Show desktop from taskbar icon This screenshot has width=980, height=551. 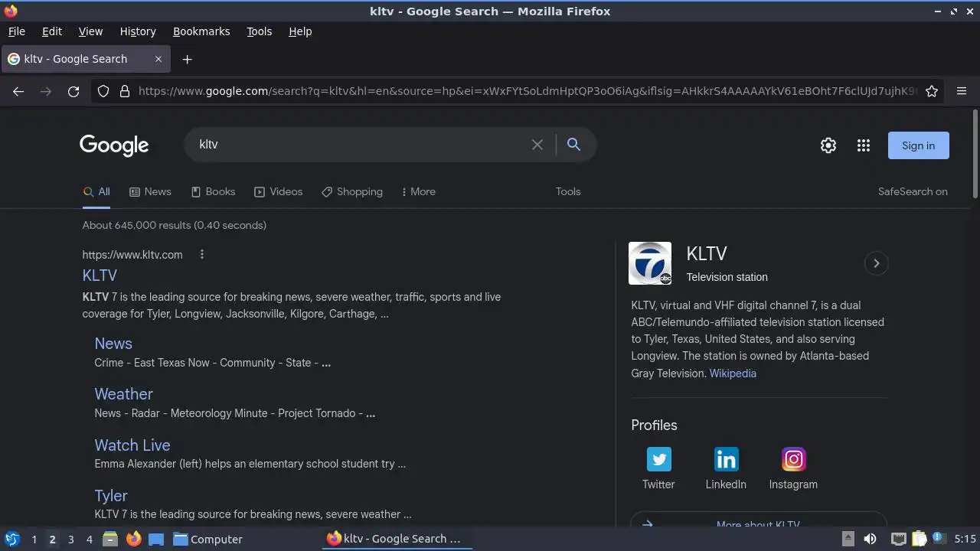point(156,539)
